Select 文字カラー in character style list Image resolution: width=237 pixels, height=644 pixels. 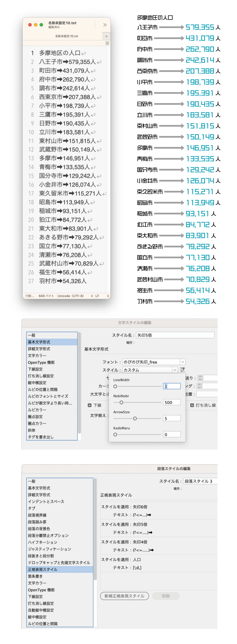click(52, 355)
